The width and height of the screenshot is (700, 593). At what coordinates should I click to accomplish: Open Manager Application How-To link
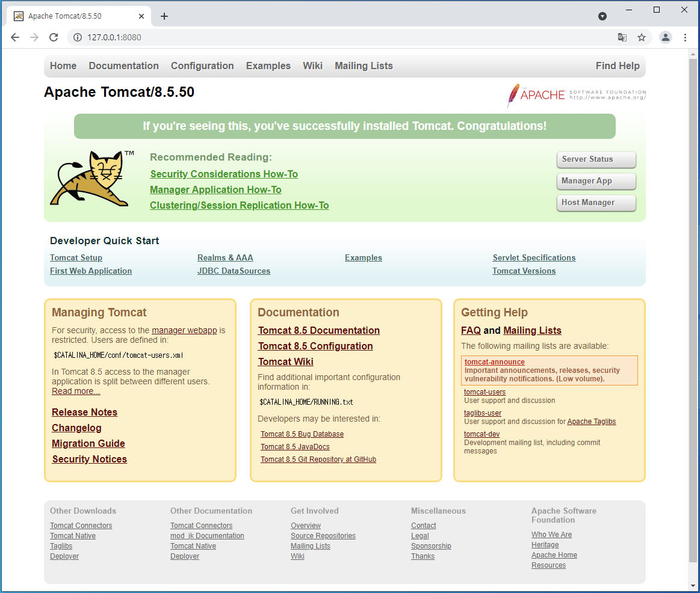[215, 189]
